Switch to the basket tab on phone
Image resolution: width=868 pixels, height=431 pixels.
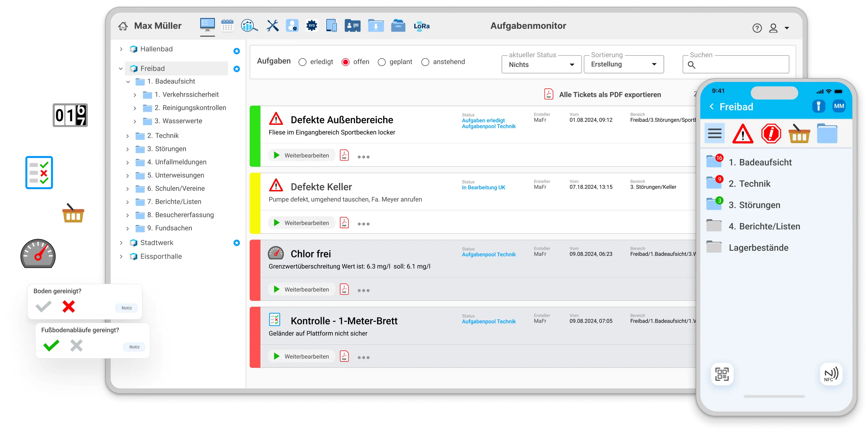tap(799, 134)
